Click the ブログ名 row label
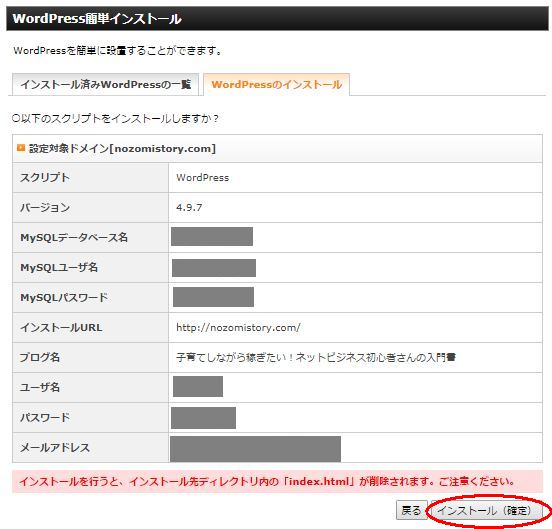This screenshot has width=552, height=529. pos(39,358)
